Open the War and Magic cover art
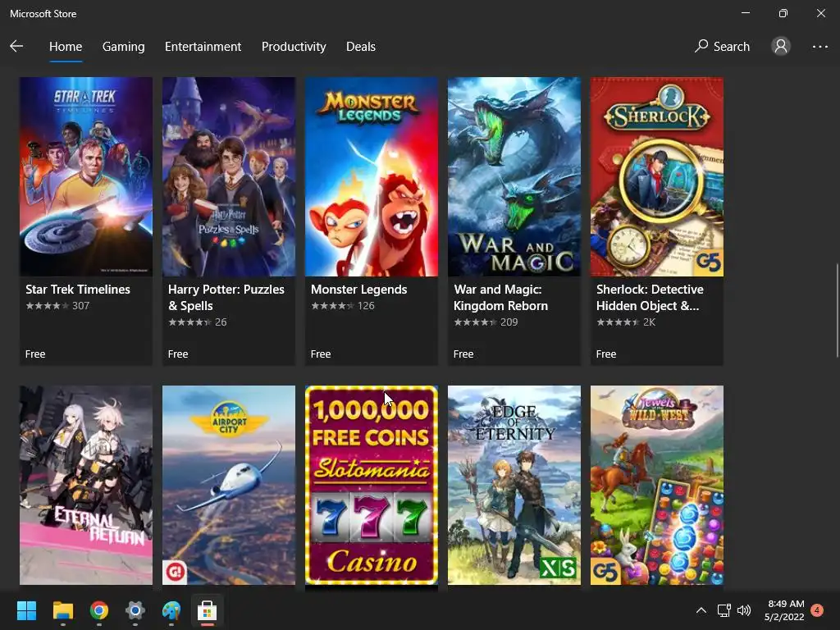 click(514, 177)
